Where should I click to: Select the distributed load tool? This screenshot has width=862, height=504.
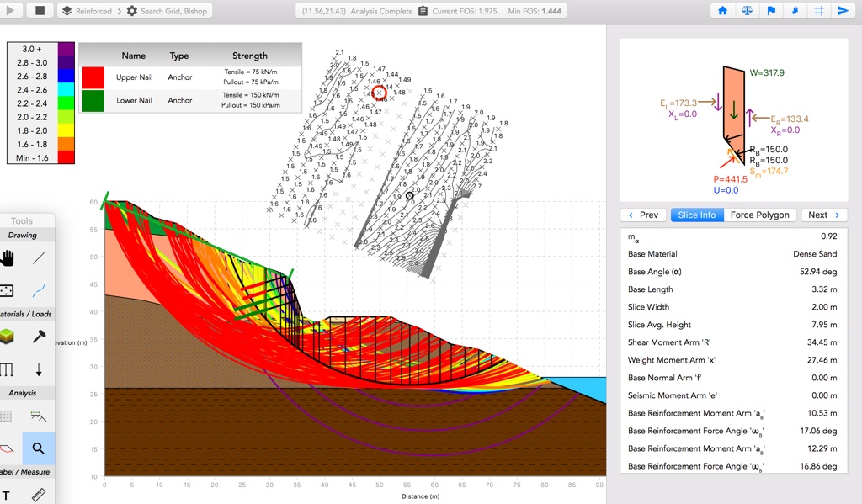(7, 369)
